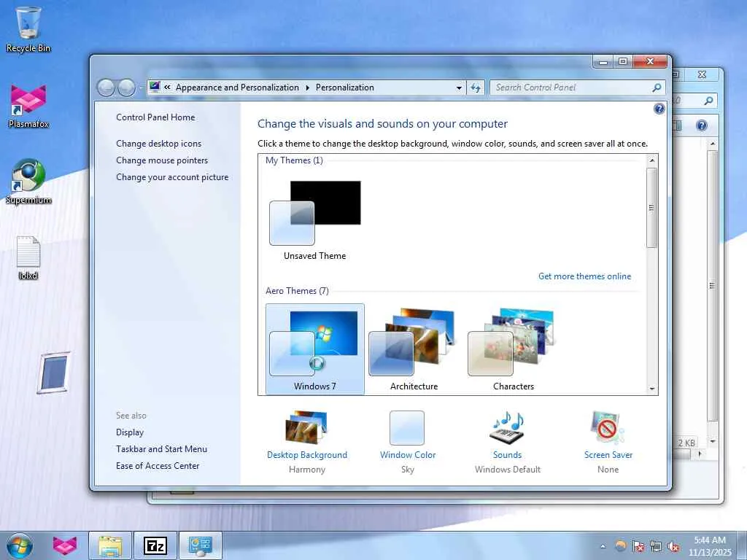Viewport: 747px width, 560px height.
Task: Click the preview pane icon in background window
Action: (677, 125)
